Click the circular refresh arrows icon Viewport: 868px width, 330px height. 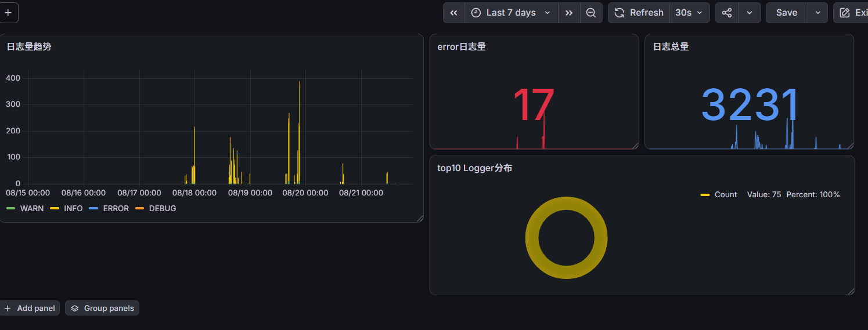click(x=620, y=13)
